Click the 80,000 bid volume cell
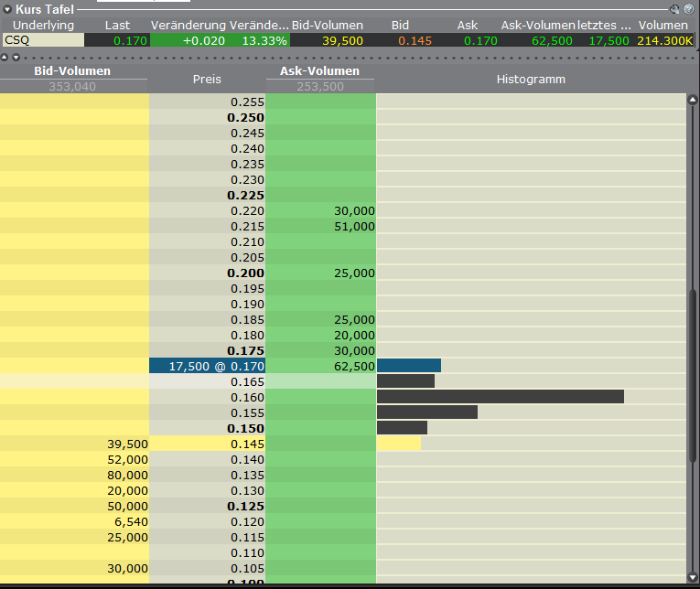700x589 pixels. coord(74,475)
